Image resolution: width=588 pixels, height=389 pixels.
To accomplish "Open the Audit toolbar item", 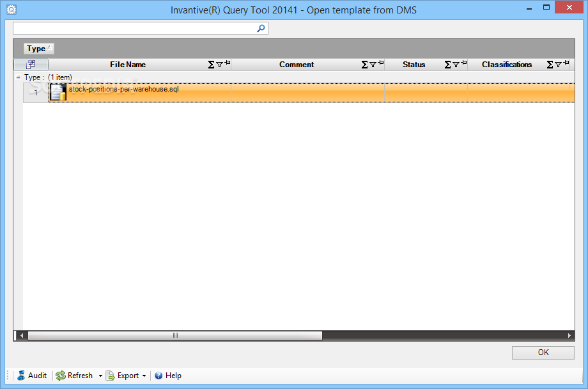I will pyautogui.click(x=32, y=376).
